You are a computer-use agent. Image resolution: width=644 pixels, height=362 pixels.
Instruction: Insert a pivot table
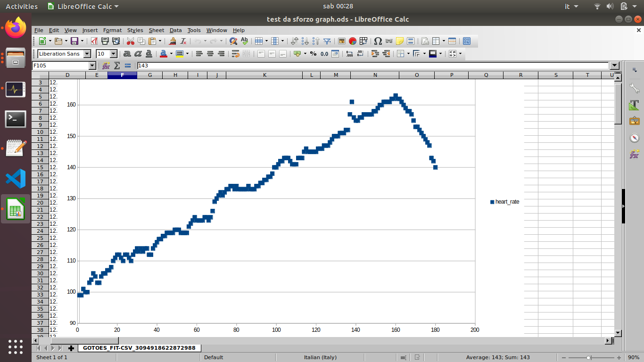pyautogui.click(x=363, y=41)
